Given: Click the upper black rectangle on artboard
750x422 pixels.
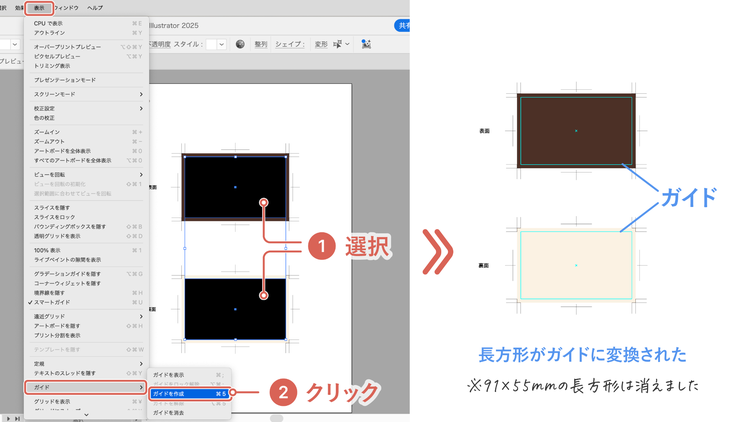Looking at the screenshot, I should (x=235, y=188).
